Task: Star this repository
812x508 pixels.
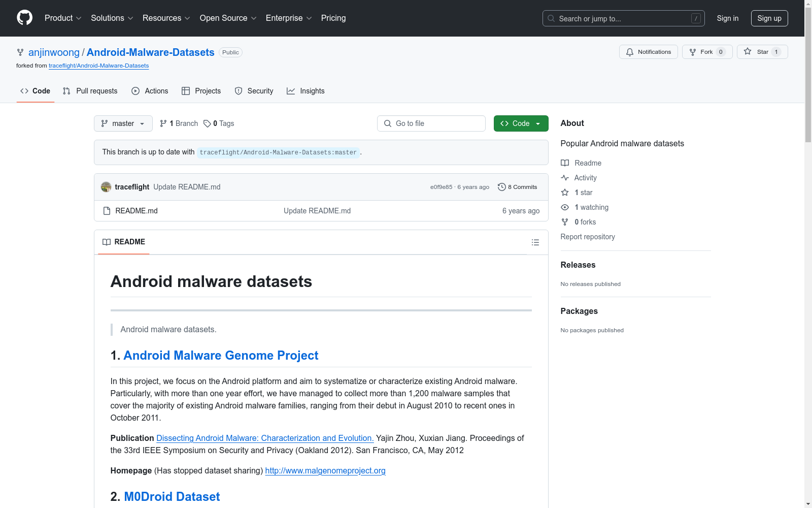Action: coord(761,52)
